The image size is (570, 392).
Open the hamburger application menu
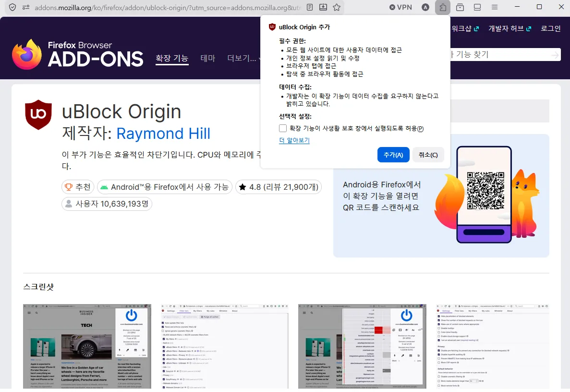point(495,7)
